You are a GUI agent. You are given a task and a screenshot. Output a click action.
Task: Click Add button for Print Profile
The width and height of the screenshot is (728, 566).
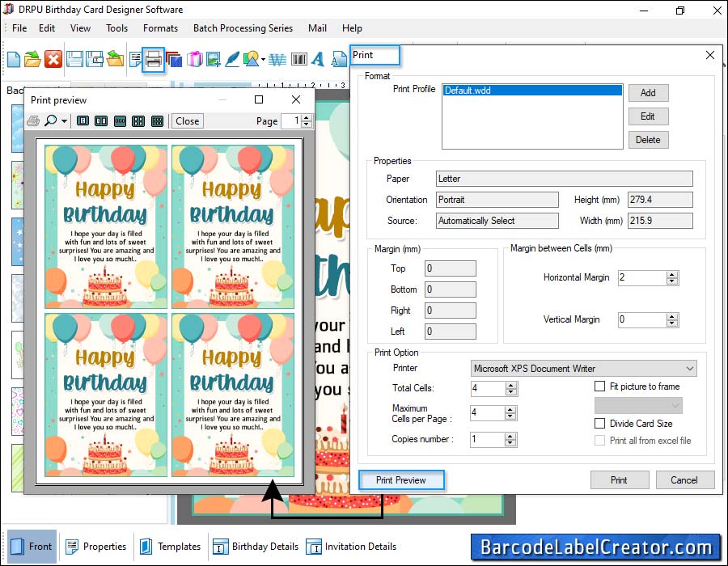point(648,93)
